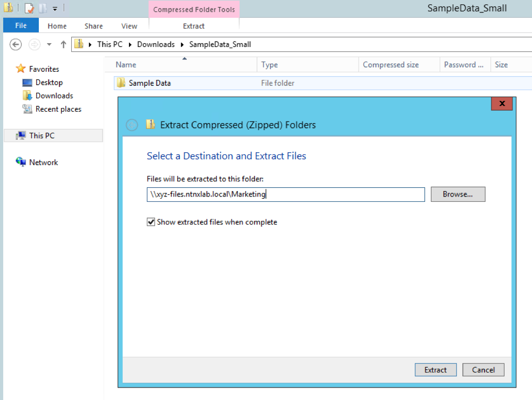Screen dimensions: 532x400
Task: Select Network in the navigation pane
Action: click(x=43, y=162)
